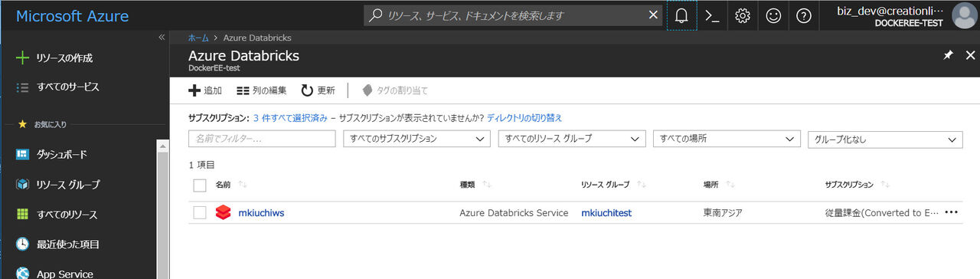980x279 pixels.
Task: Collapse the left sidebar chevron
Action: click(x=162, y=37)
